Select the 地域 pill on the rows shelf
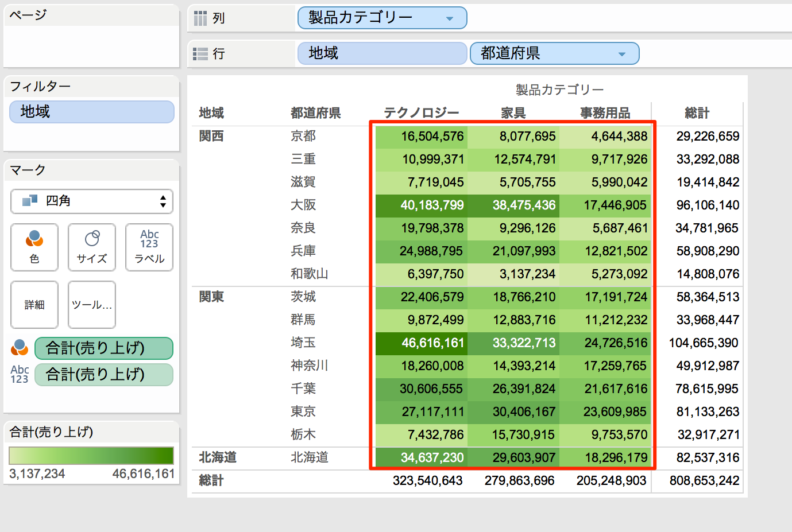Screen dimensions: 792x532 pyautogui.click(x=381, y=53)
